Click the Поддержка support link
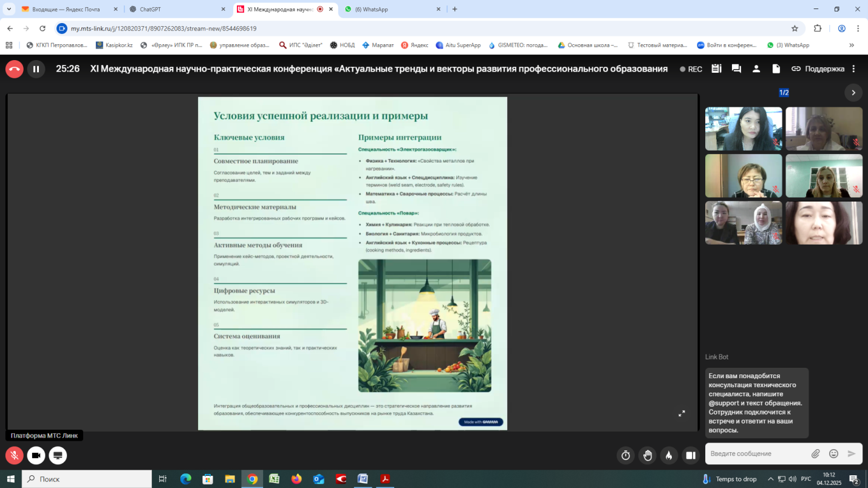 pos(824,69)
